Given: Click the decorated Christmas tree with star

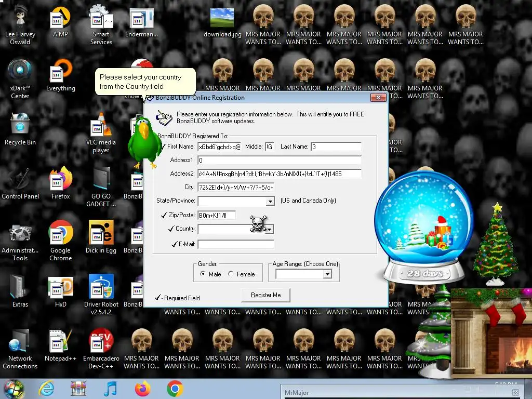Looking at the screenshot, I should tap(497, 244).
